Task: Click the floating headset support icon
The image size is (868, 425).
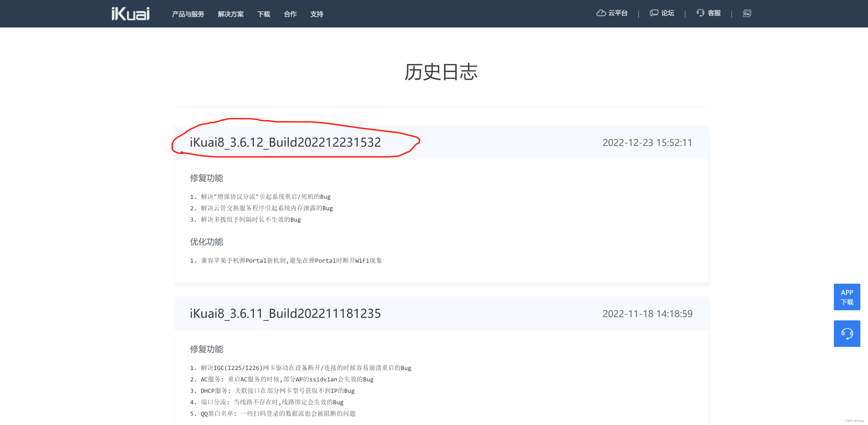Action: [x=847, y=333]
